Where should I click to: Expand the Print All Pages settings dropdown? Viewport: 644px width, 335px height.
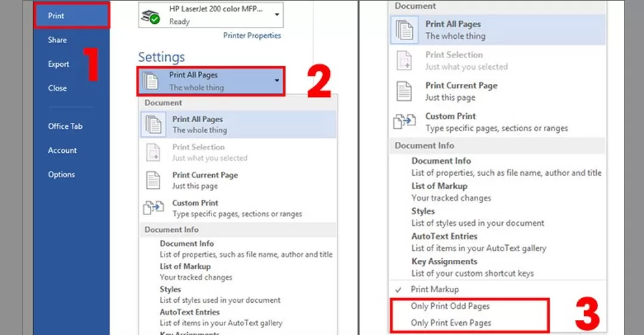coord(277,81)
